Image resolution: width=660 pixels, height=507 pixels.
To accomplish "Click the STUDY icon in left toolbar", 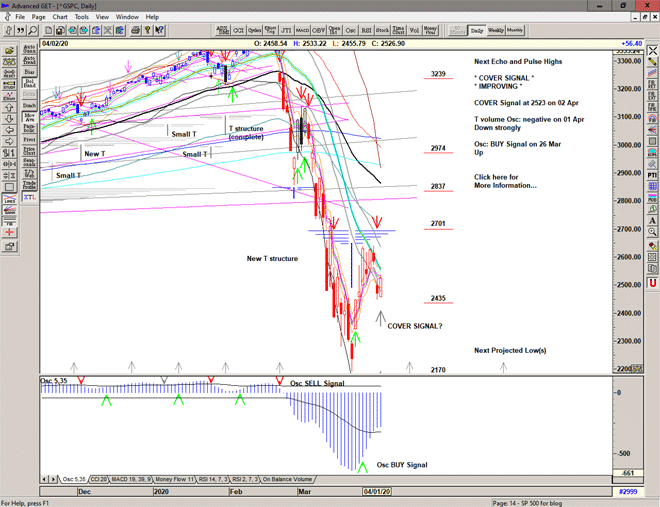I will coord(9,85).
